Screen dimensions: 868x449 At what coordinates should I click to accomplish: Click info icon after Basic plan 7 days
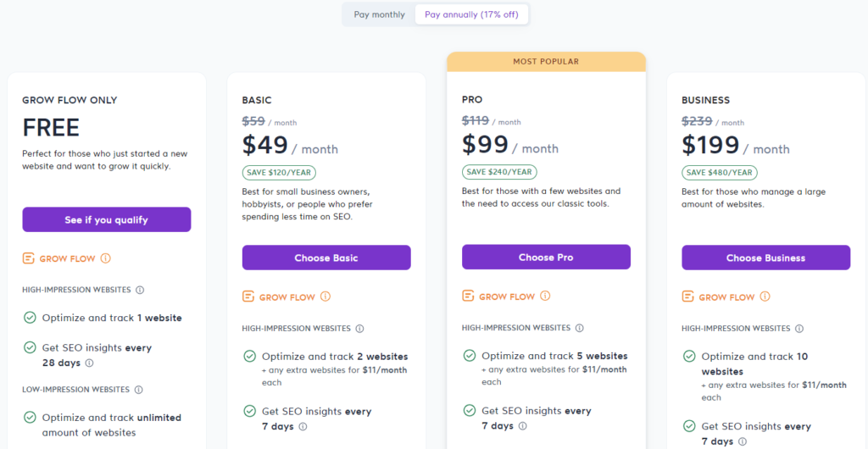(303, 427)
